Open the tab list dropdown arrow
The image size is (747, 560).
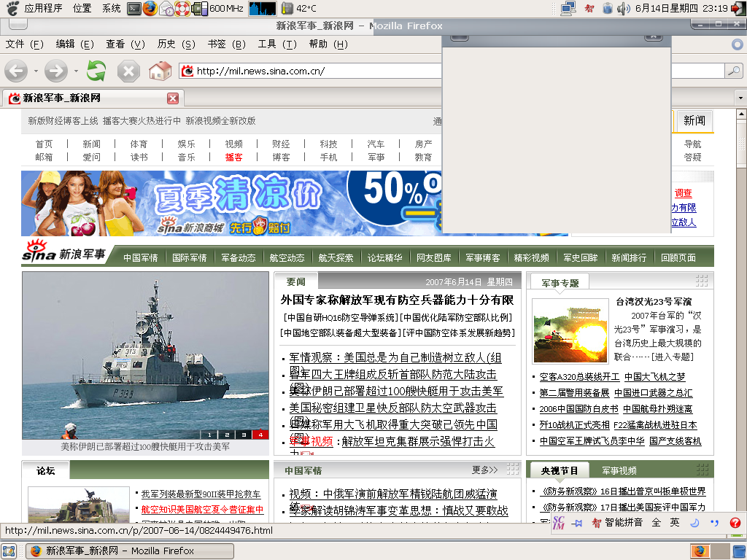pyautogui.click(x=740, y=98)
